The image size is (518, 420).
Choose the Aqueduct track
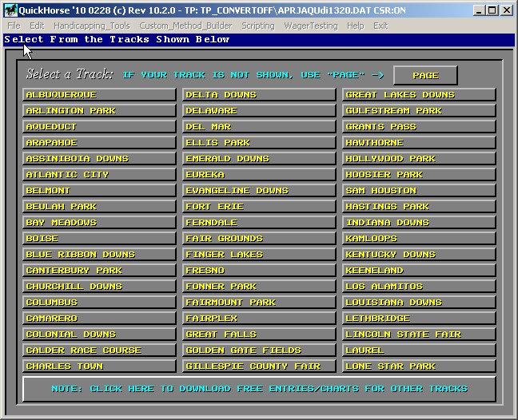pos(99,127)
